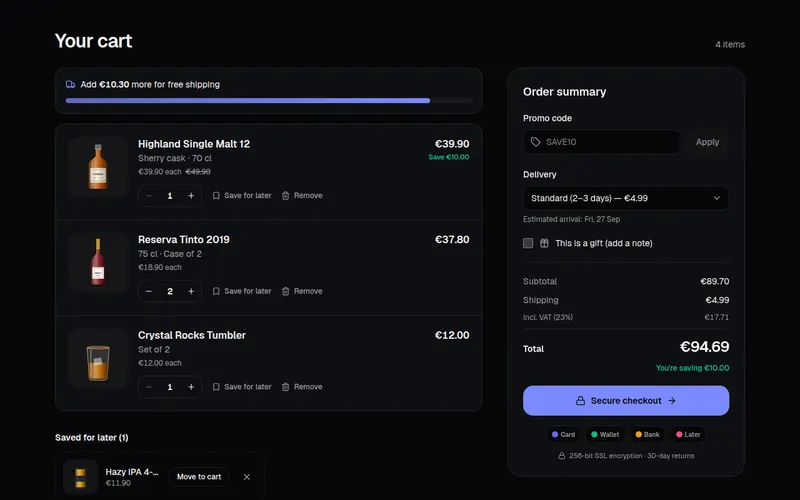Image resolution: width=800 pixels, height=500 pixels.
Task: Tick the 'This is a gift' checkbox
Action: click(x=528, y=243)
